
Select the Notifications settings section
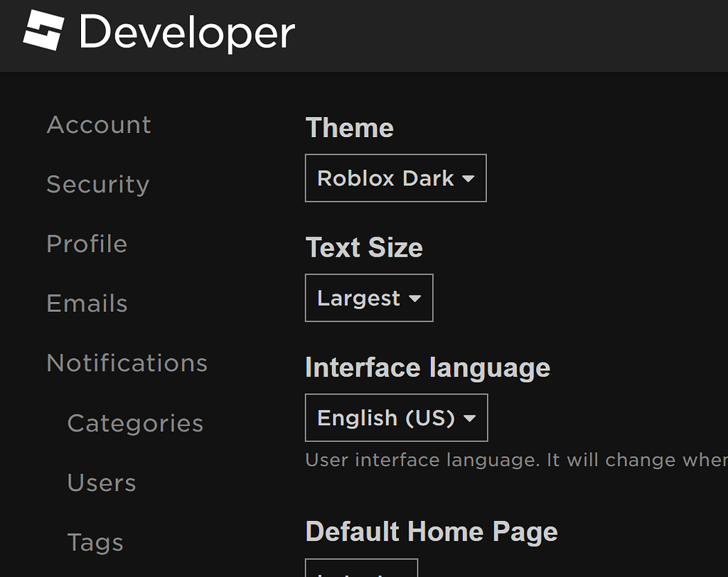127,363
